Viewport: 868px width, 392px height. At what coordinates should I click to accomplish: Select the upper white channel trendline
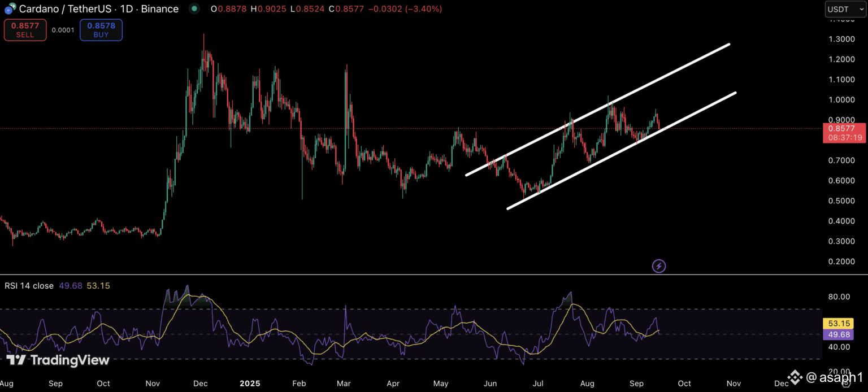click(597, 110)
